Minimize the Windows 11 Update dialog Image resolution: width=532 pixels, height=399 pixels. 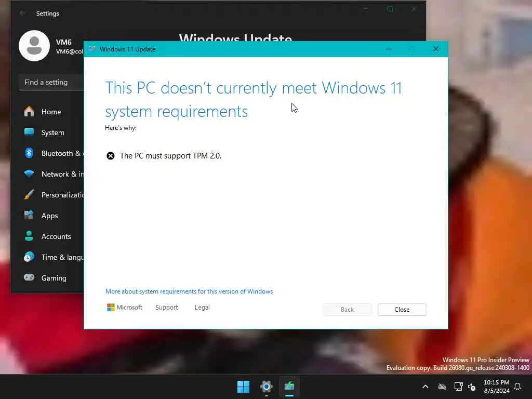(389, 49)
